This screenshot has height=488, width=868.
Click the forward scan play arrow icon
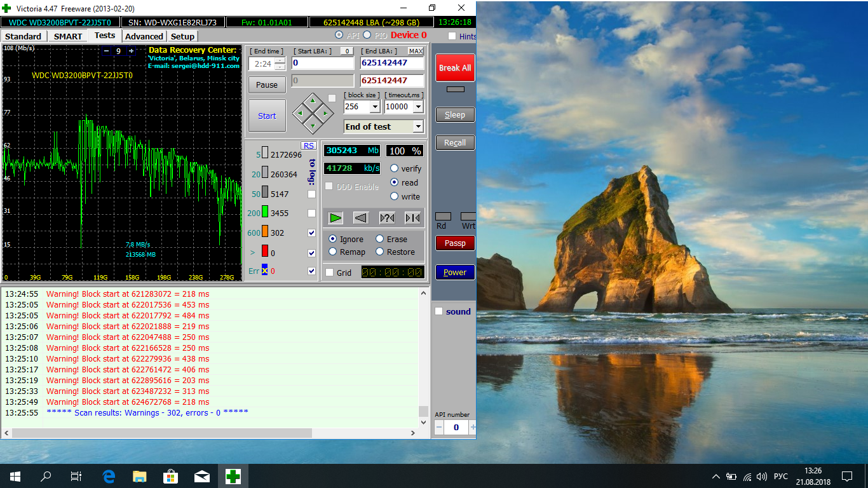(336, 218)
